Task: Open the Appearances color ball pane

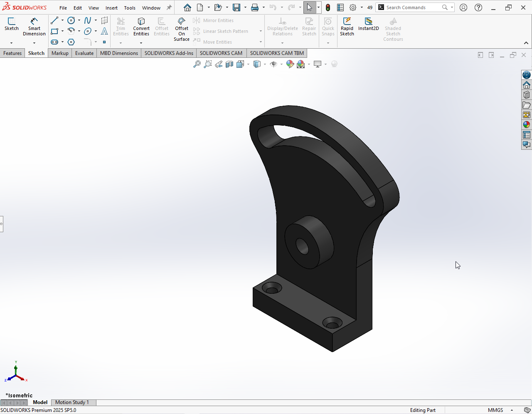Action: tap(527, 125)
